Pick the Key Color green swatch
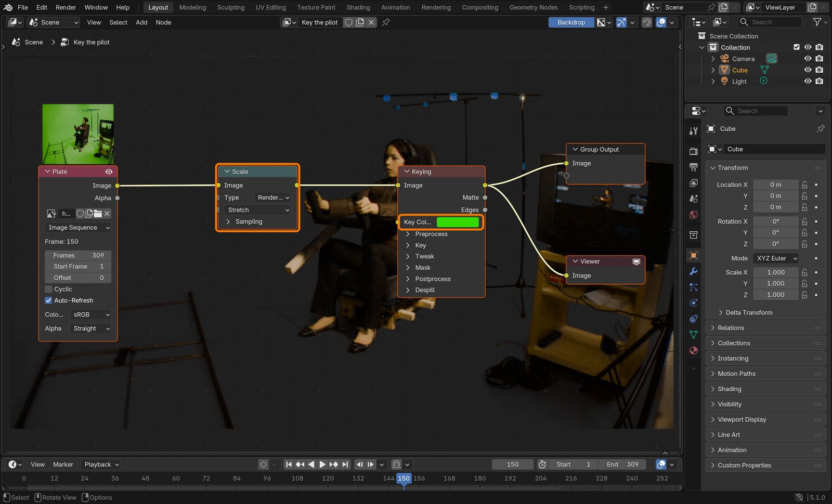This screenshot has width=832, height=504. coord(458,222)
